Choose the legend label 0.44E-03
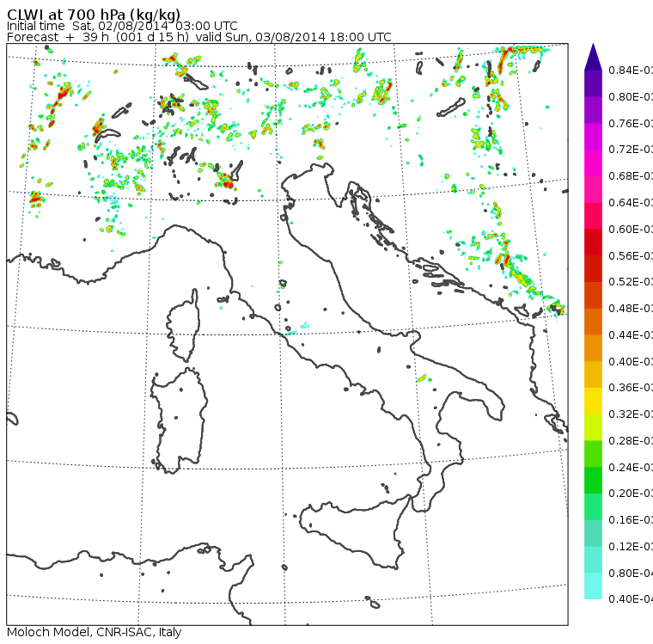This screenshot has height=644, width=653. pos(631,335)
